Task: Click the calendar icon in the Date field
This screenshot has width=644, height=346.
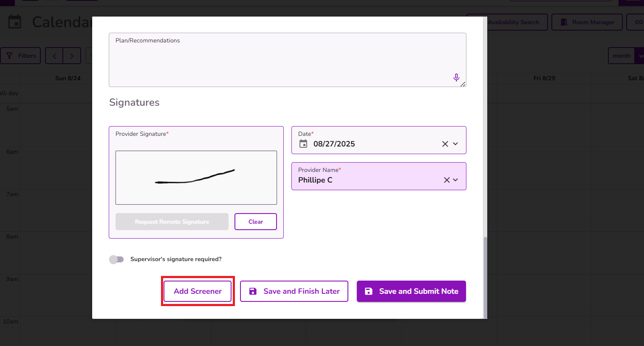Action: (303, 144)
